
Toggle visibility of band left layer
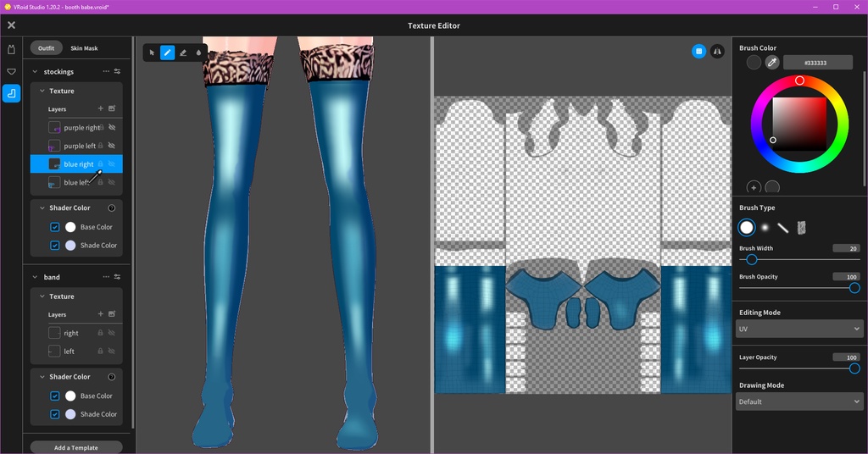112,352
